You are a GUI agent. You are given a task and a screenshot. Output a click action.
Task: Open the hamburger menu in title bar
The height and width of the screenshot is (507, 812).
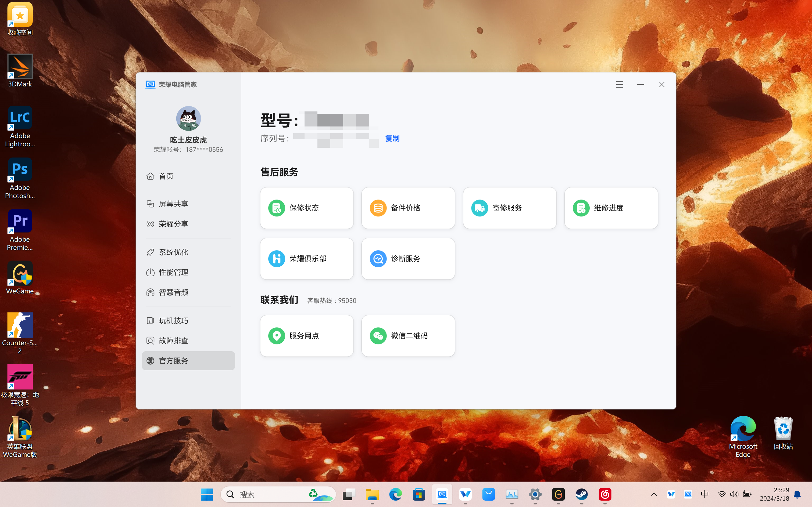619,85
